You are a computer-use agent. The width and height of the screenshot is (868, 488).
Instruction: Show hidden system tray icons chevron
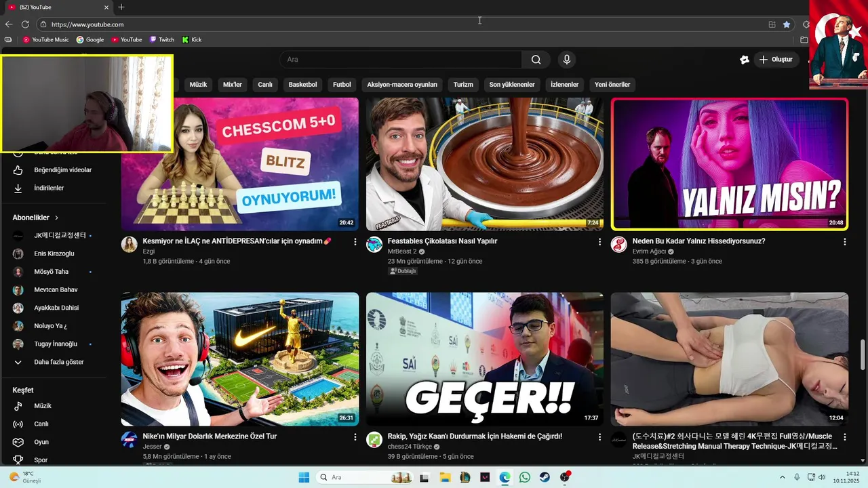(x=782, y=477)
